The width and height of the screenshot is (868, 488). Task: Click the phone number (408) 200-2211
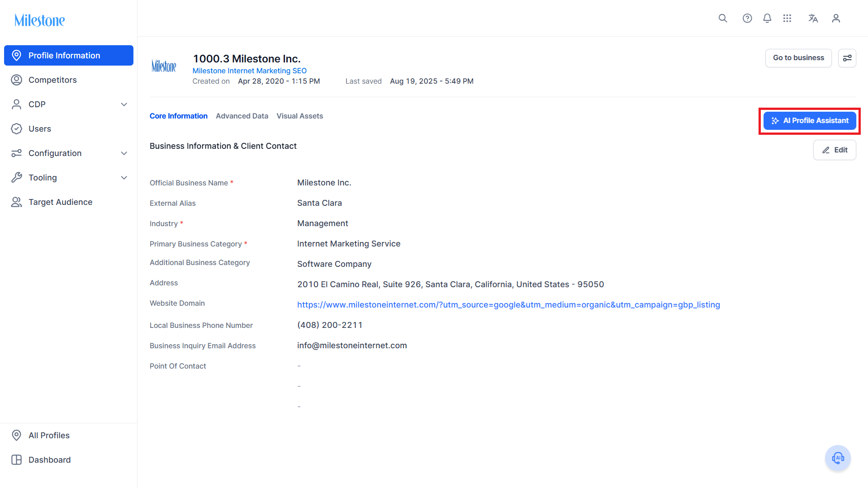pos(330,325)
